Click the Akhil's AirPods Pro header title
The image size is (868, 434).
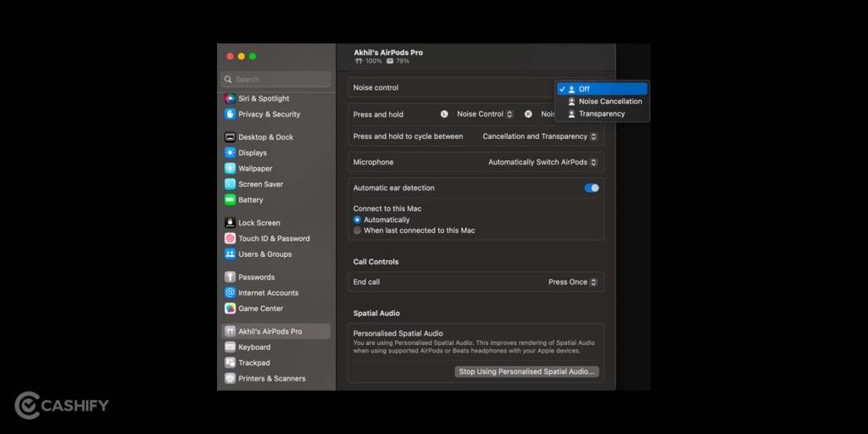[388, 53]
